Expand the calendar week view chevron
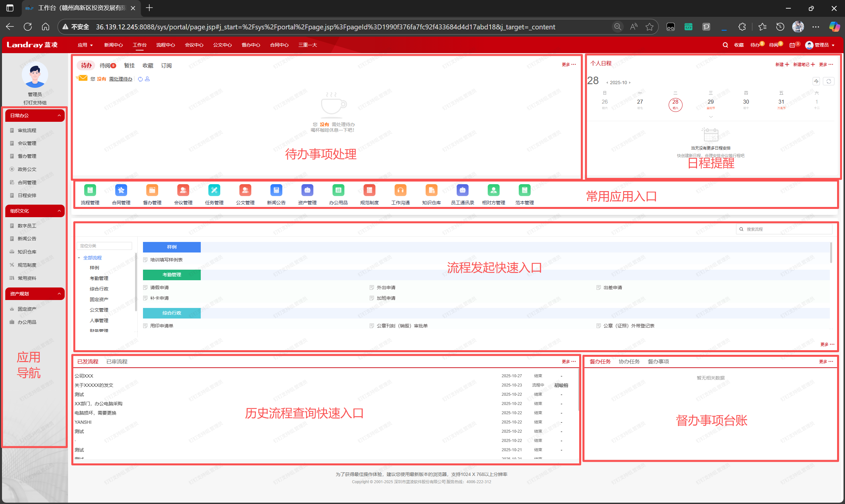Viewport: 845px width, 504px height. point(711,117)
